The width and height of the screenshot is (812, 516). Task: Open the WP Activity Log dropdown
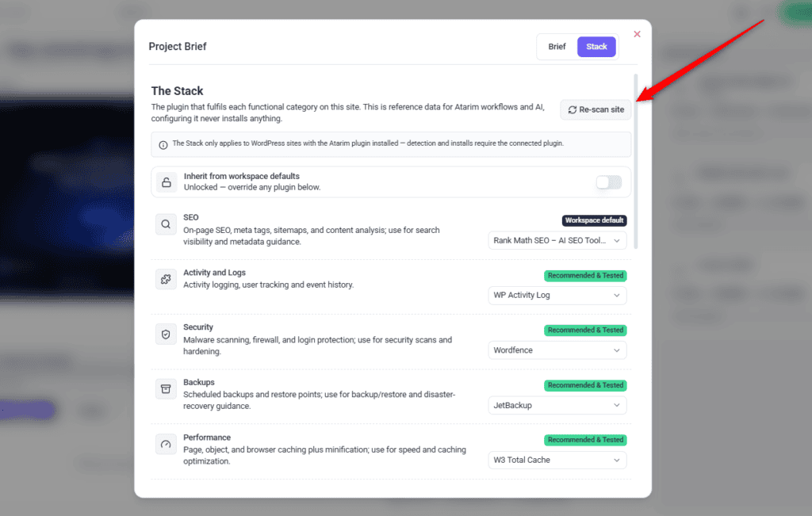coord(557,295)
